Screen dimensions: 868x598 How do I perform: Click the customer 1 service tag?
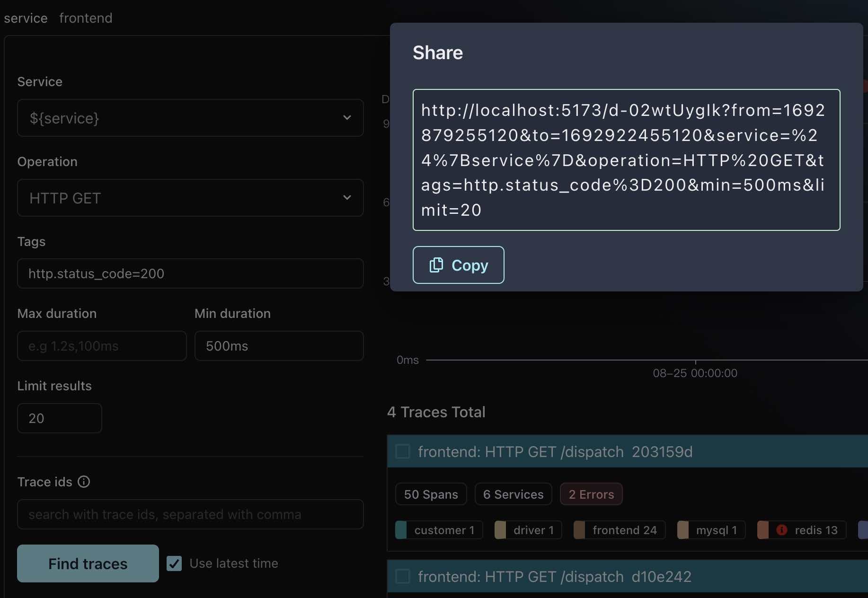click(x=439, y=530)
